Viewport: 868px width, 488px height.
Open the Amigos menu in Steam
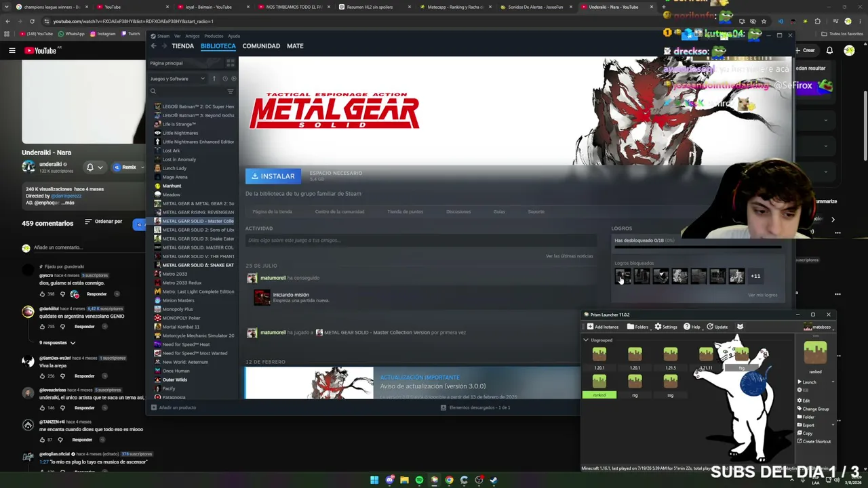coord(192,36)
